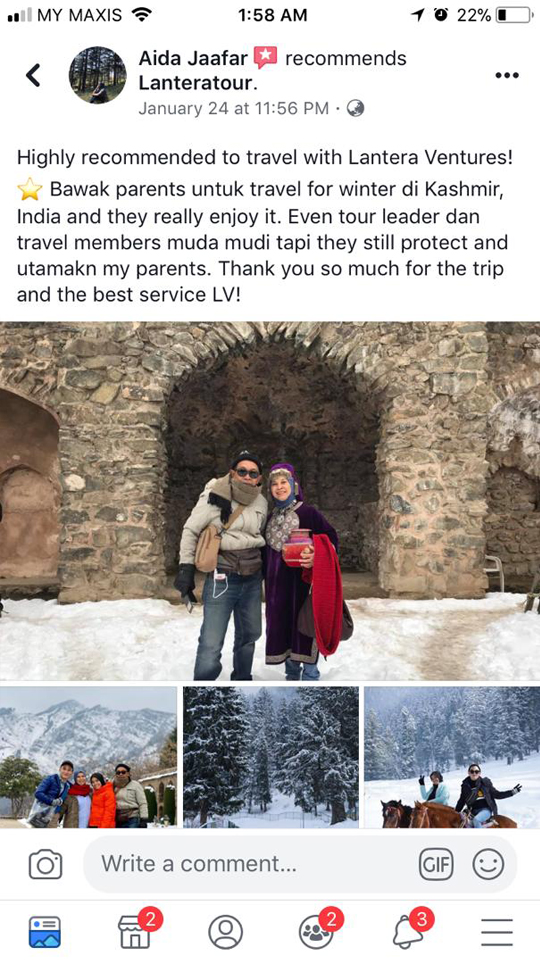Open Aida Jaafar's profile picture
The image size is (540, 960).
pos(97,75)
